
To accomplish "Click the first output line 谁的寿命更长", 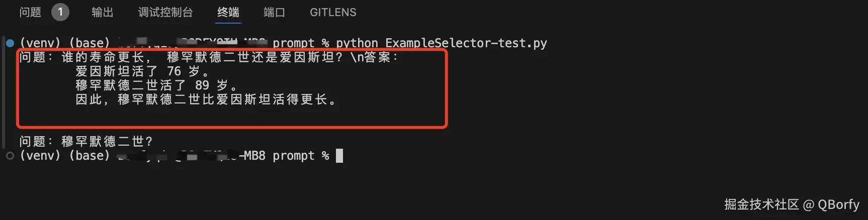I will pyautogui.click(x=209, y=57).
